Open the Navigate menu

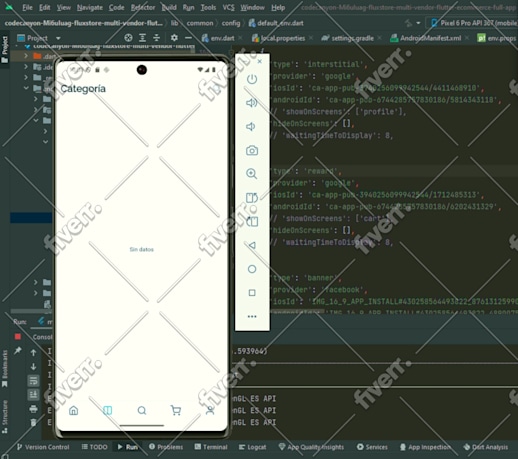[90, 7]
